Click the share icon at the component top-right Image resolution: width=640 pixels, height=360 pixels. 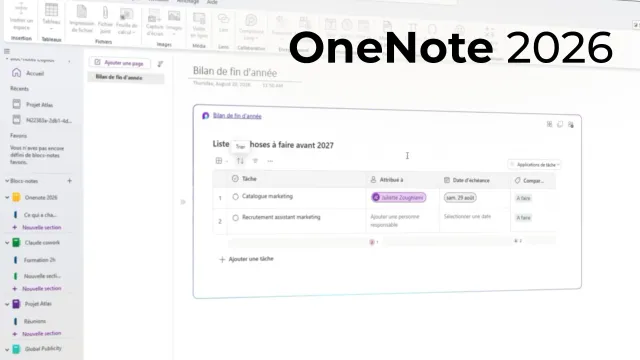pyautogui.click(x=571, y=124)
